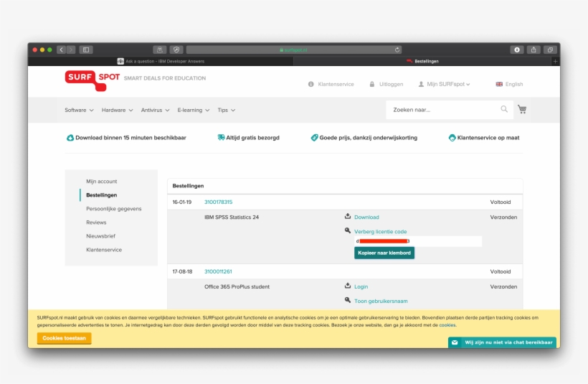588x384 pixels.
Task: Expand the Software dropdown menu
Action: [79, 111]
